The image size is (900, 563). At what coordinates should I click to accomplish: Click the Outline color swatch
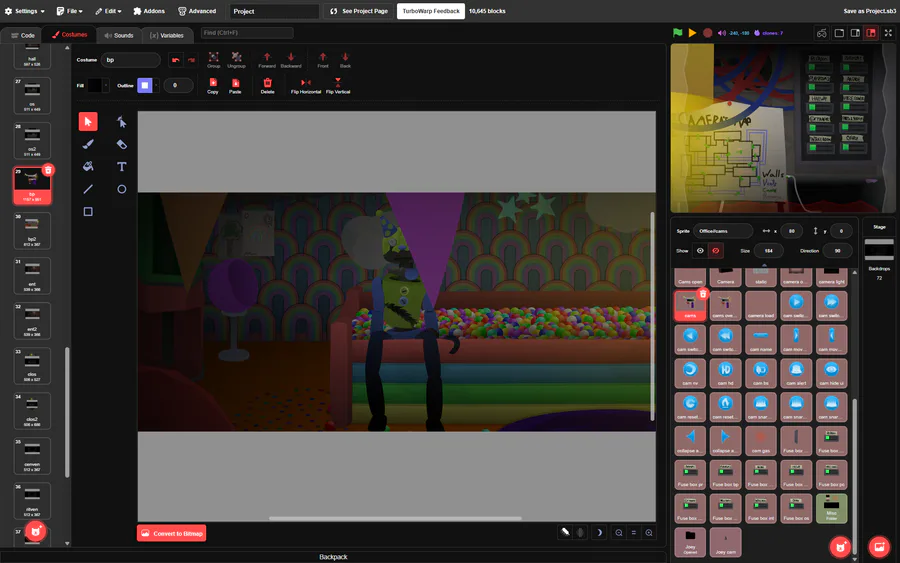145,86
